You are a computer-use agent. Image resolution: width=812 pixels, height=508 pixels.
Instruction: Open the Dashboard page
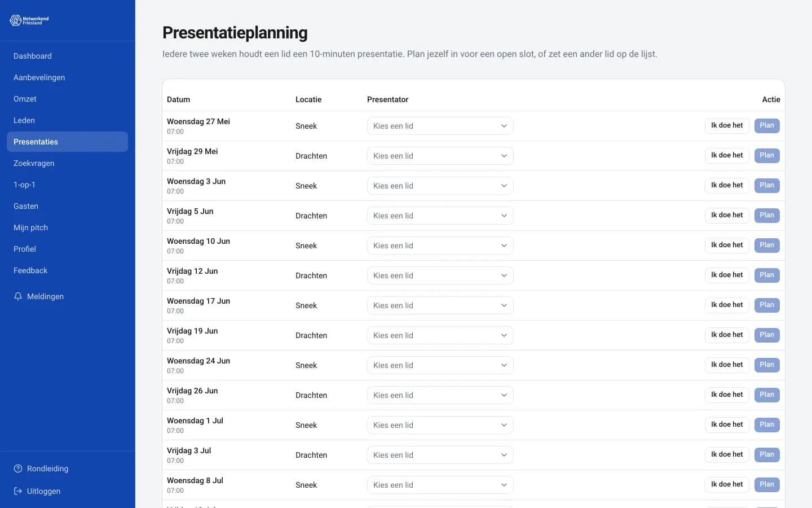(x=67, y=56)
